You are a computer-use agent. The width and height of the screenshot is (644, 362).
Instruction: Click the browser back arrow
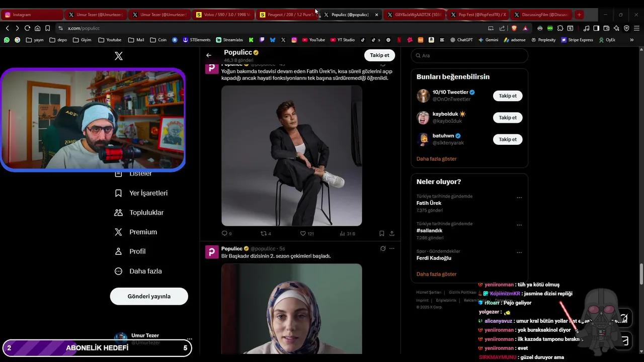point(7,28)
